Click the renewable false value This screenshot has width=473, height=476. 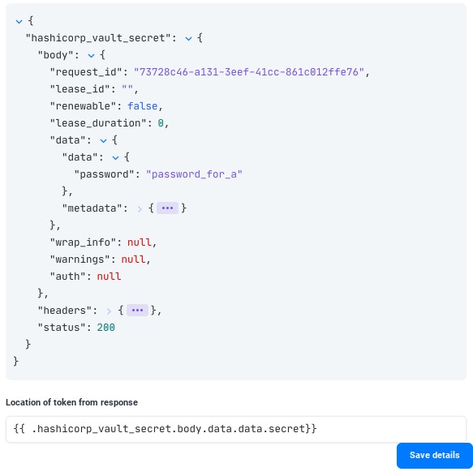(x=142, y=106)
